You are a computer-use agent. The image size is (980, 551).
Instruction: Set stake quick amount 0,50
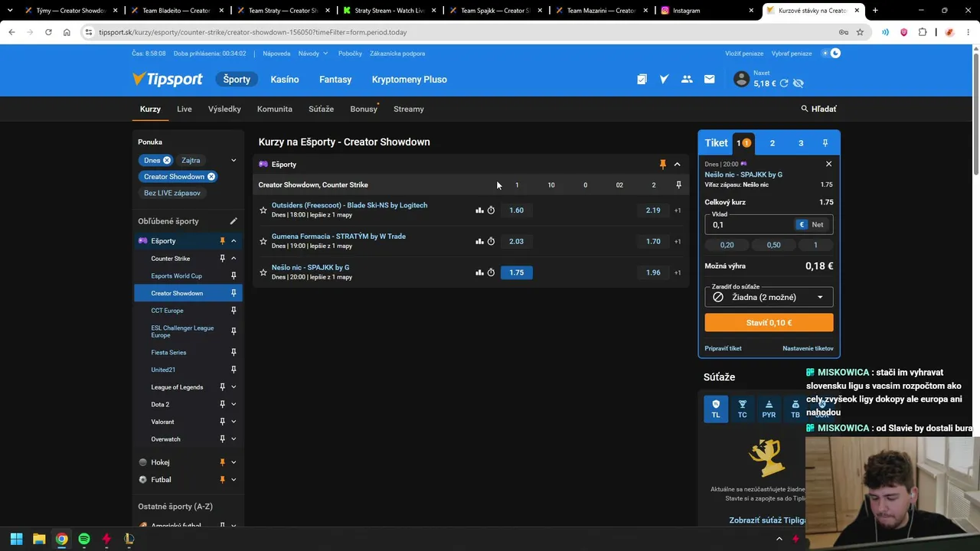pyautogui.click(x=773, y=245)
